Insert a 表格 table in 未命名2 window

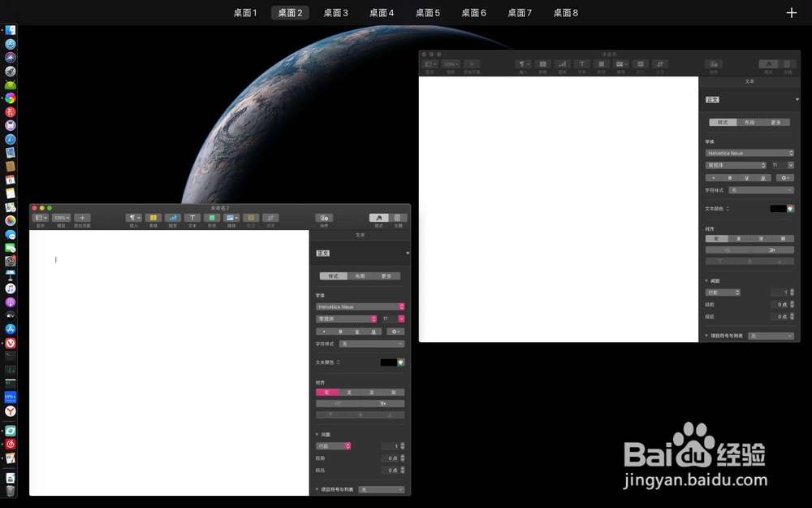153,218
